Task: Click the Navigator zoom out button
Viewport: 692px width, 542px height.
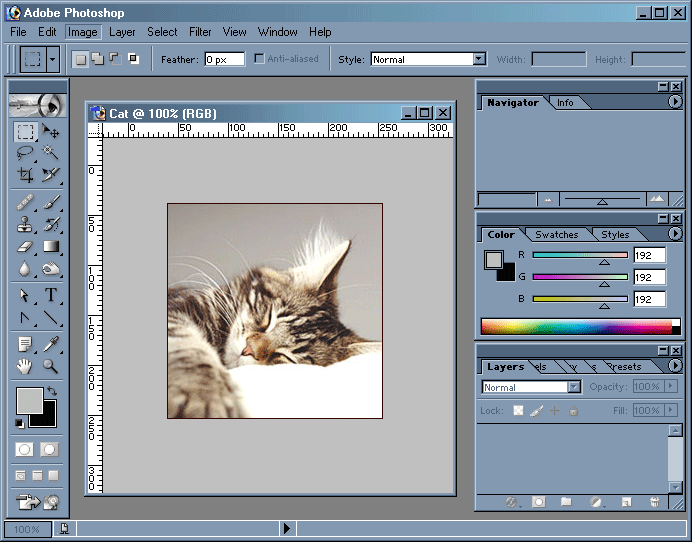Action: tap(548, 199)
